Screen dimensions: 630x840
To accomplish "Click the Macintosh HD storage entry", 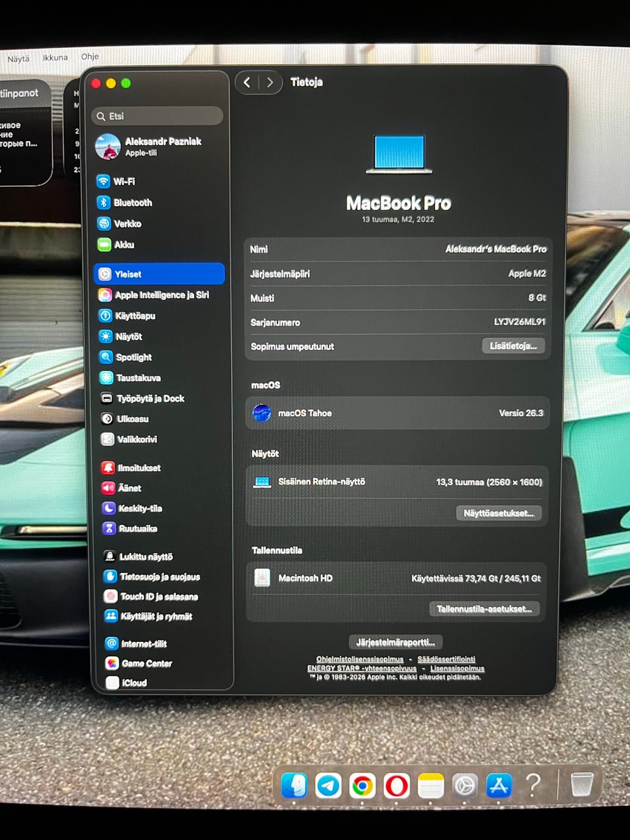I will pos(397,578).
